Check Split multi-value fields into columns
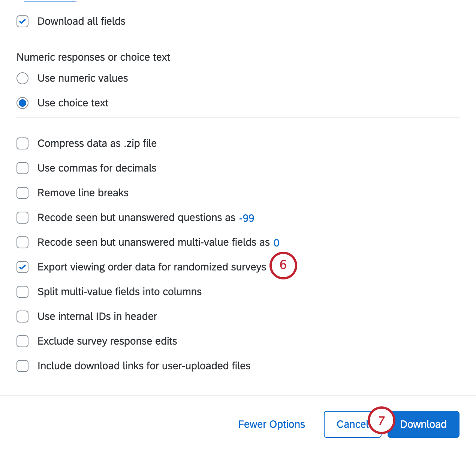476x451 pixels. [22, 292]
